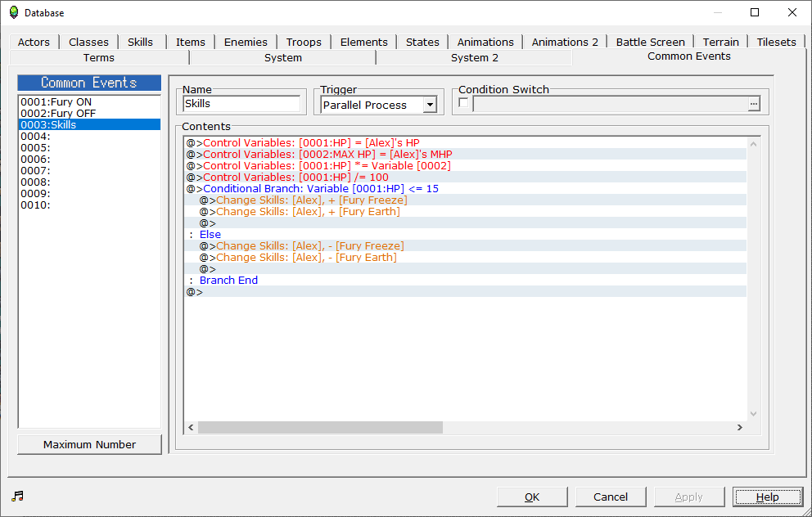812x517 pixels.
Task: Switch to the Actors tab
Action: [x=34, y=42]
